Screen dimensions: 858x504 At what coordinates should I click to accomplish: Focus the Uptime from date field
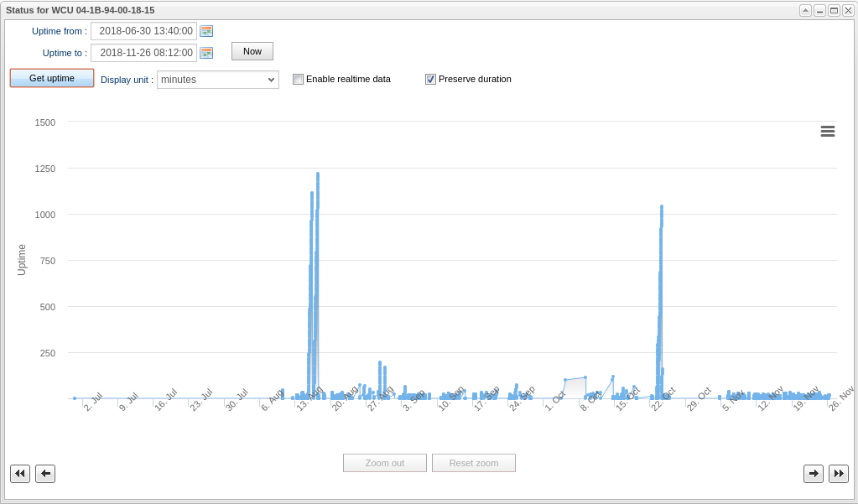[143, 31]
